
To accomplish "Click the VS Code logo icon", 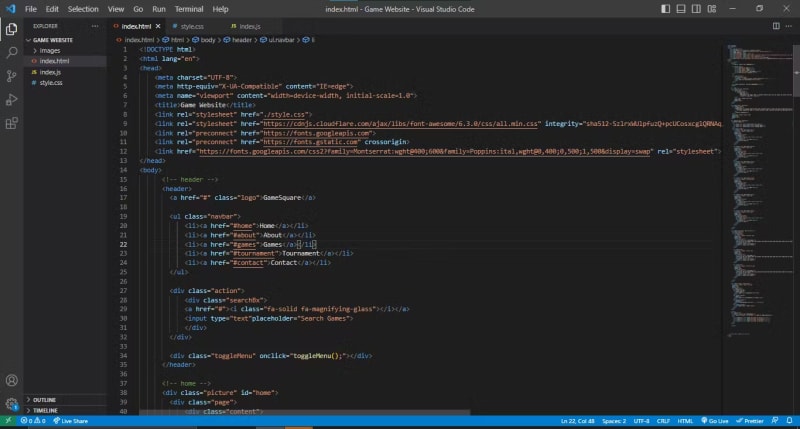I will 10,9.
